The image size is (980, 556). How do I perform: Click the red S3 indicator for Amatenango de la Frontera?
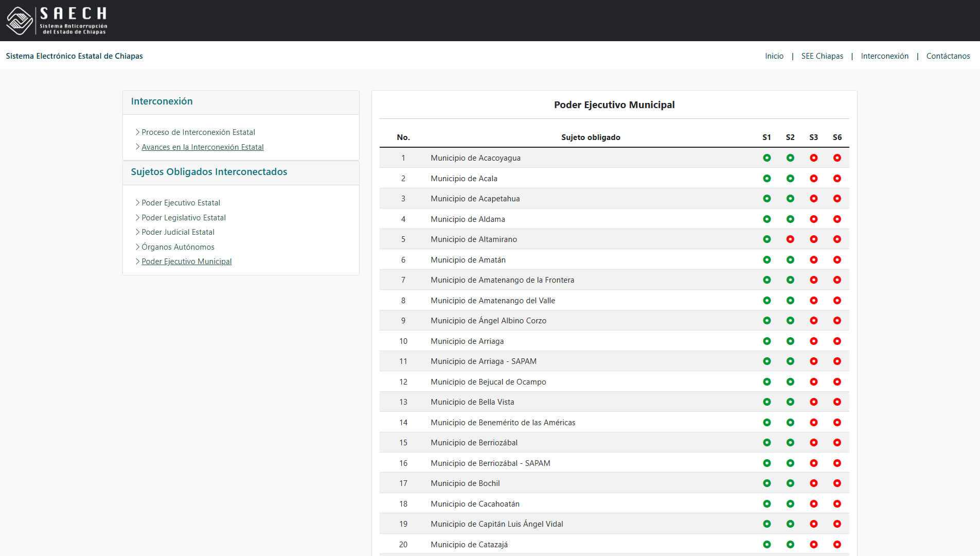813,280
